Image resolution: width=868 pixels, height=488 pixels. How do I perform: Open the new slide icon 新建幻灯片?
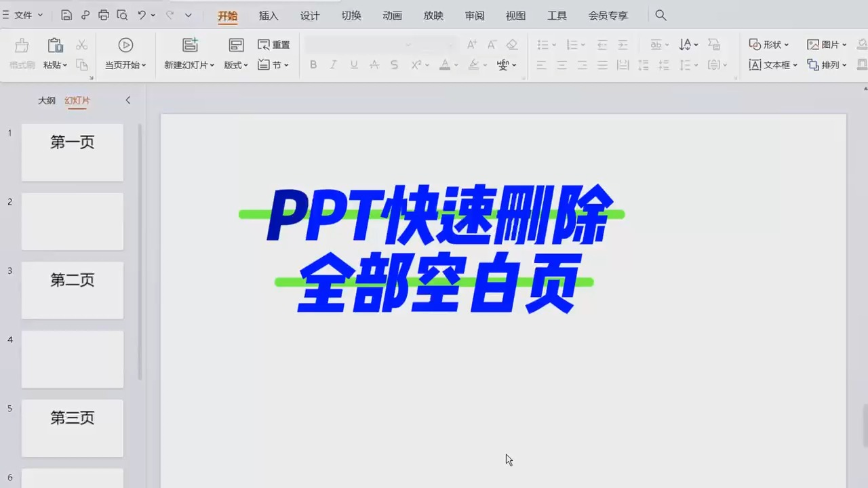click(190, 45)
